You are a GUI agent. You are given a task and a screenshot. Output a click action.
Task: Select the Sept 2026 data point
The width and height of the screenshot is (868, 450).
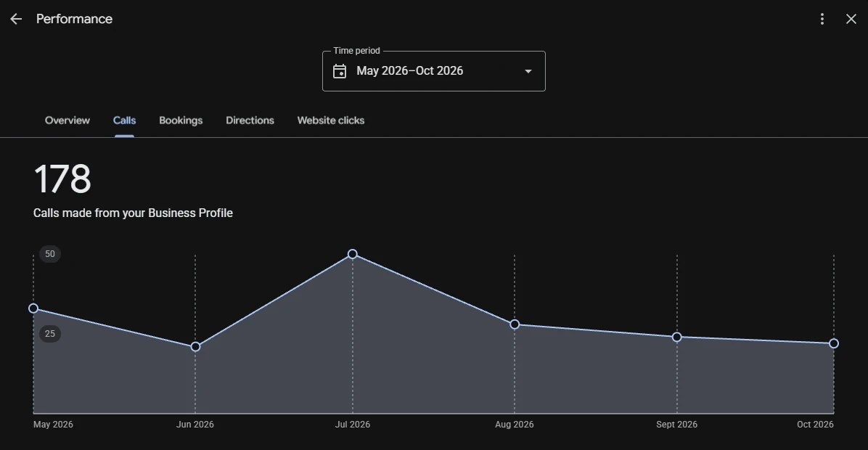click(x=677, y=337)
